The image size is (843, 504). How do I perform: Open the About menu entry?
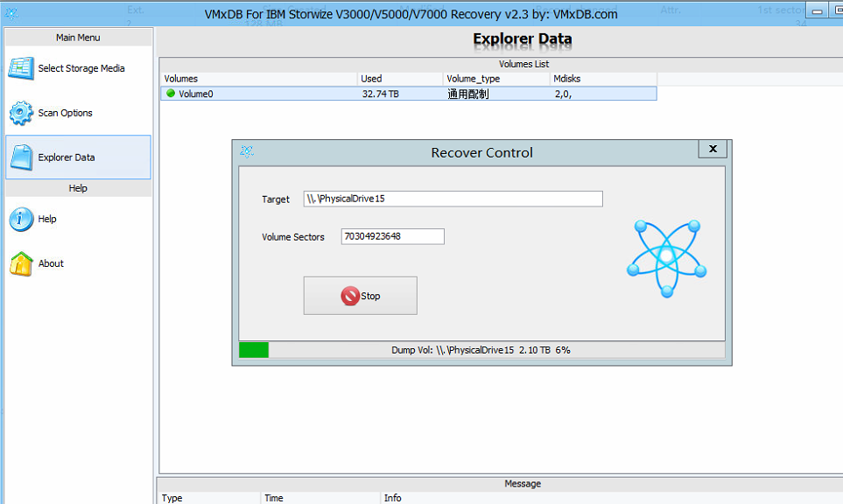[x=78, y=264]
